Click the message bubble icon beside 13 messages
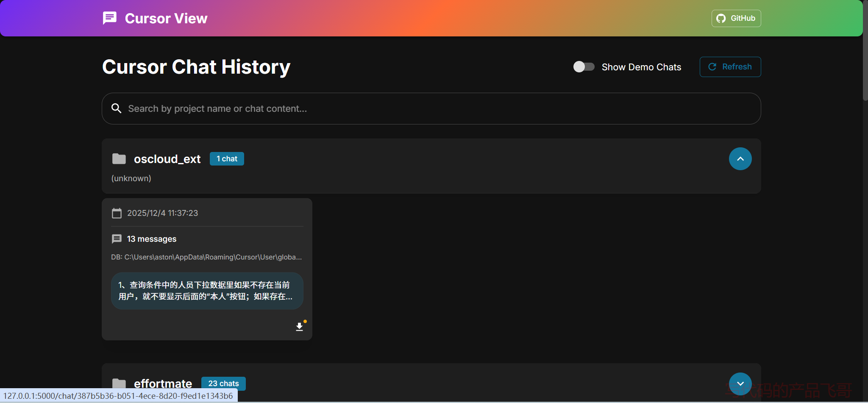 117,239
